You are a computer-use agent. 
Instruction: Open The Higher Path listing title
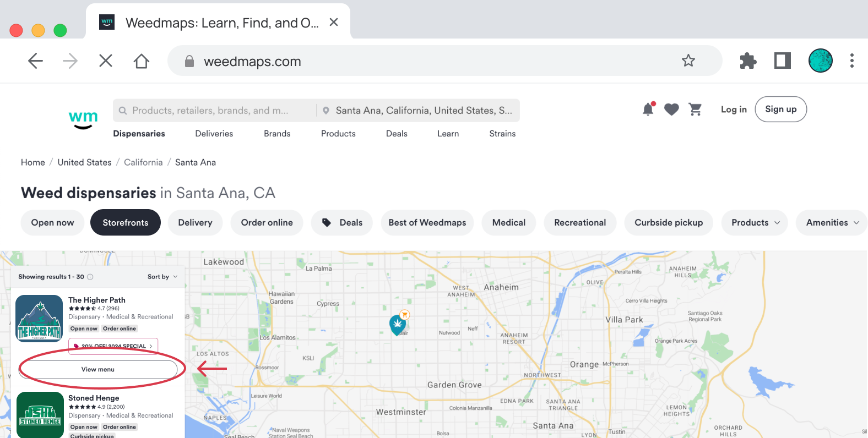click(x=97, y=300)
